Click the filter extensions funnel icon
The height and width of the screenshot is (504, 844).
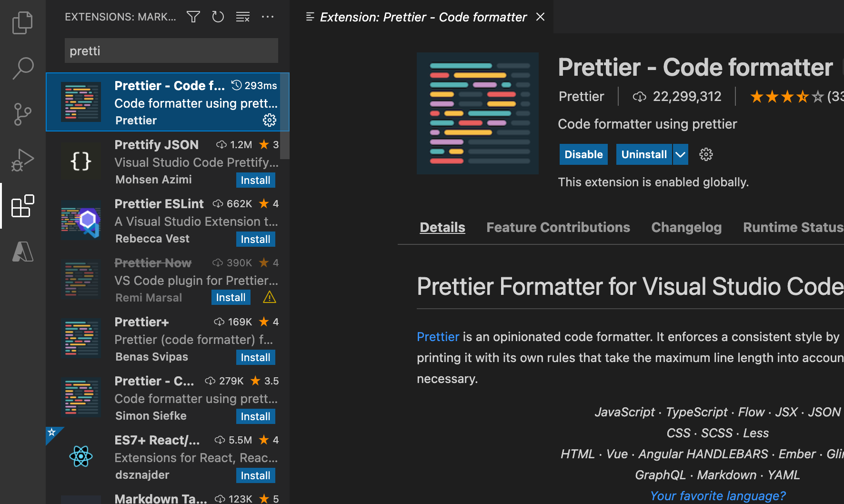point(193,17)
